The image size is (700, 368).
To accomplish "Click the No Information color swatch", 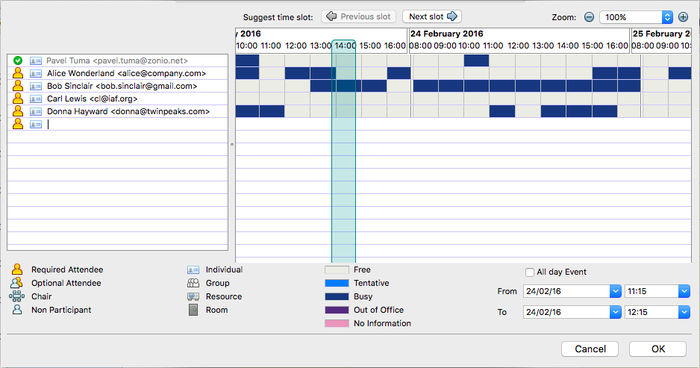I will coord(337,323).
